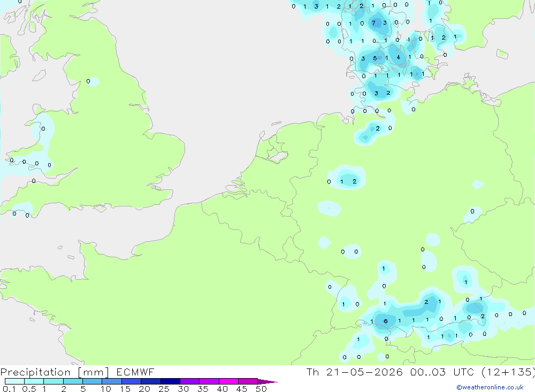Click the 1–2 mm legend color box
Image resolution: width=535 pixels, height=392 pixels.
[53, 381]
